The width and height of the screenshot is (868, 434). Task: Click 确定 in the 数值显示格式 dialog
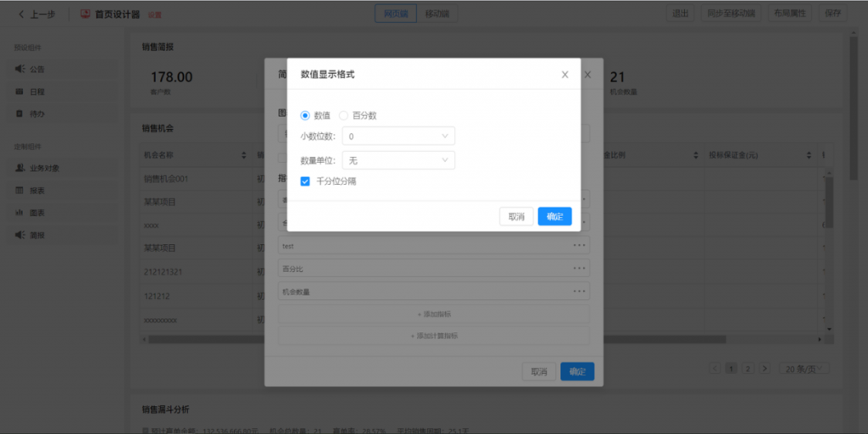pos(554,217)
